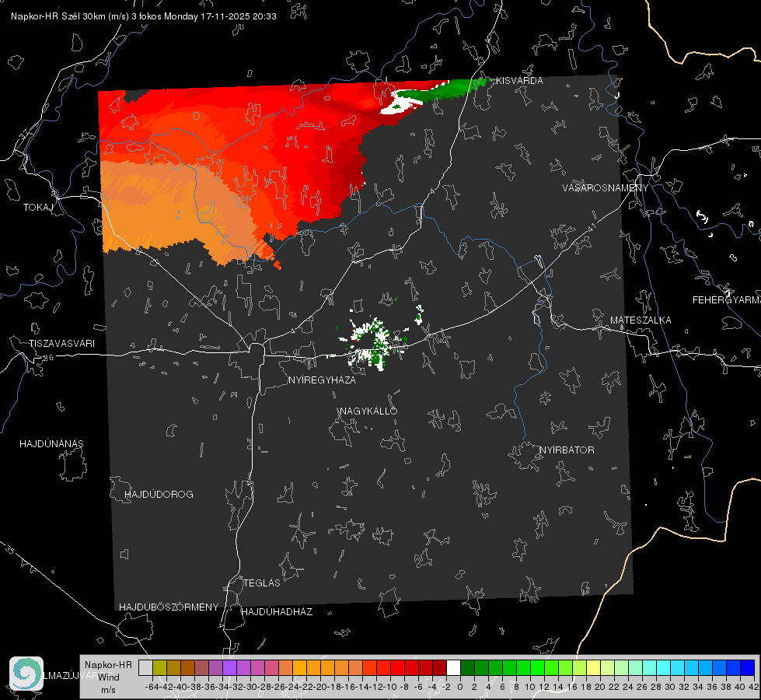This screenshot has width=761, height=700.
Task: Pick the orange swatch between -24 and -22
Action: (x=299, y=668)
